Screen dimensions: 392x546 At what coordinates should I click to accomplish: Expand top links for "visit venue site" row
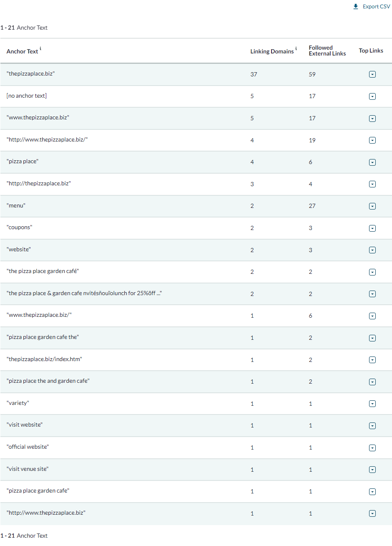pos(372,470)
